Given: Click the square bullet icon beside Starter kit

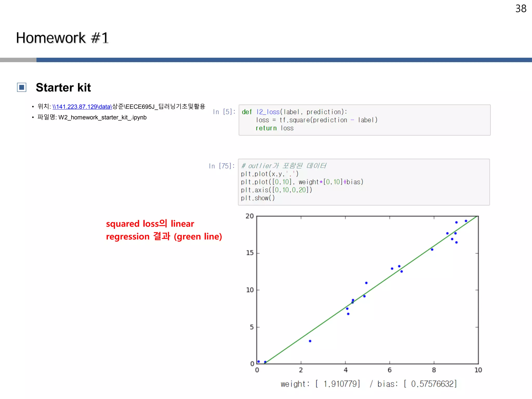Looking at the screenshot, I should point(22,87).
